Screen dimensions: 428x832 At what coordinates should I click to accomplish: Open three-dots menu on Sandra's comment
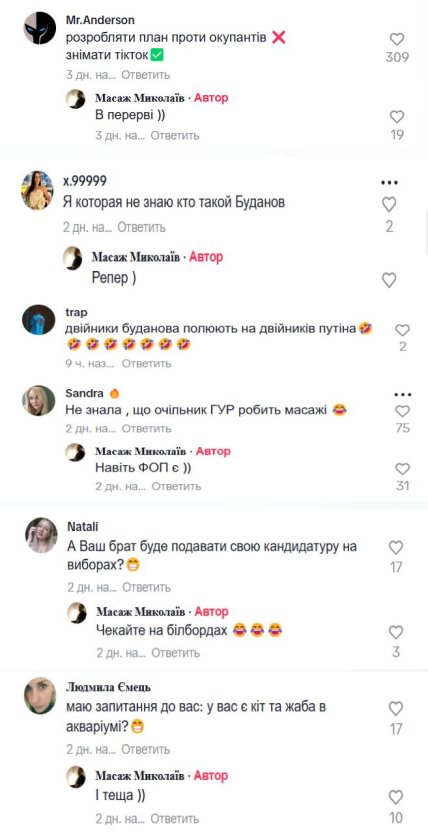point(403,395)
